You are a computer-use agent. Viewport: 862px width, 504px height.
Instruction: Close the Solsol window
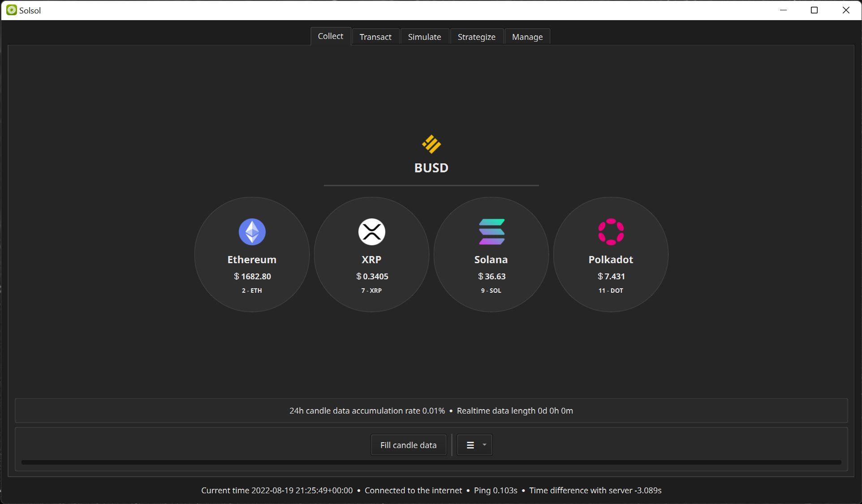[846, 10]
